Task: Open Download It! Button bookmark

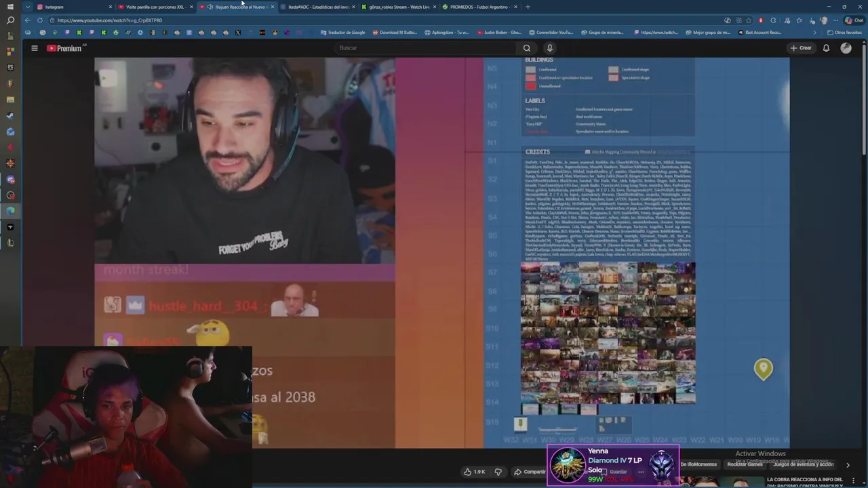Action: pos(395,33)
